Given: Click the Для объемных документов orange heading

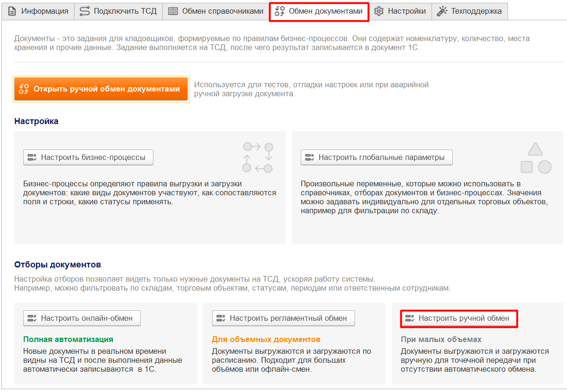Looking at the screenshot, I should pos(266,340).
